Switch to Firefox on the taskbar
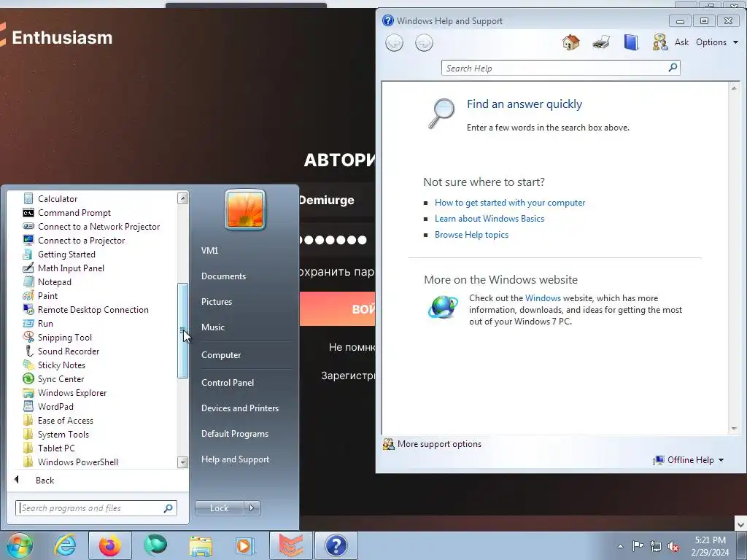The width and height of the screenshot is (747, 560). click(109, 545)
